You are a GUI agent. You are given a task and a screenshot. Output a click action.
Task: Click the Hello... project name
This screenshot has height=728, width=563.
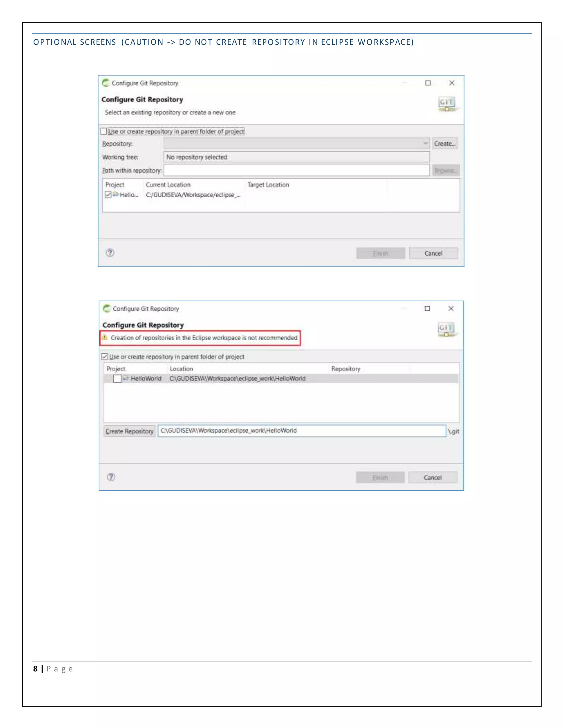tap(129, 195)
